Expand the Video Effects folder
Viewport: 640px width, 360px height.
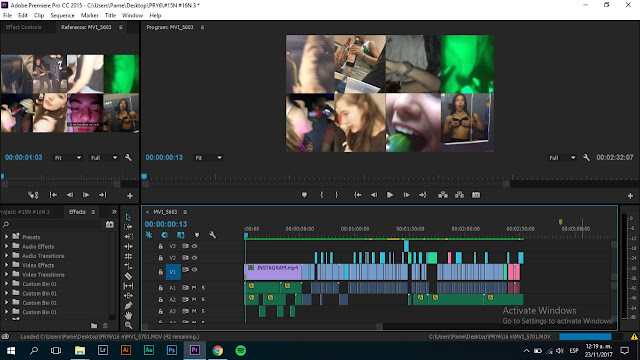pyautogui.click(x=6, y=265)
